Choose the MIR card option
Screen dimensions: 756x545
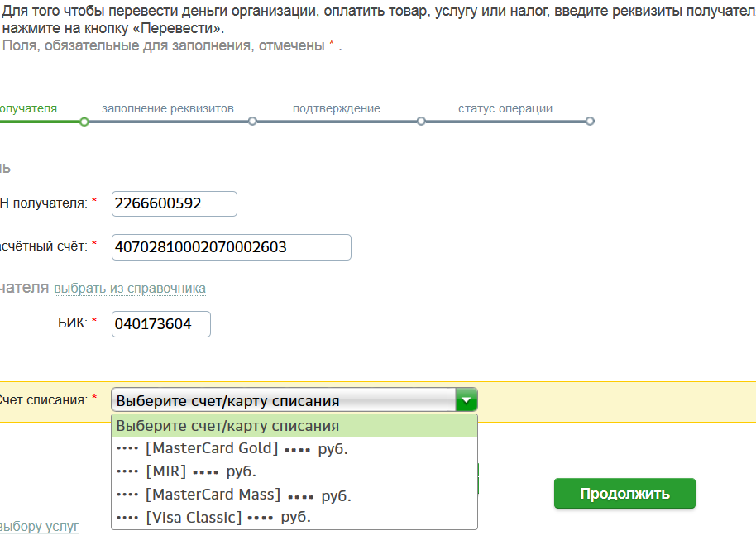coord(294,471)
